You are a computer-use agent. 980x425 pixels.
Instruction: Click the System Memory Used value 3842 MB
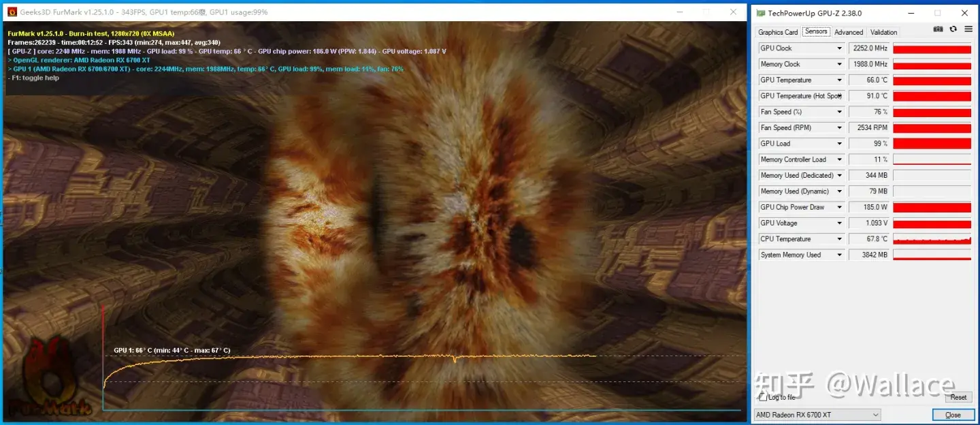[869, 255]
